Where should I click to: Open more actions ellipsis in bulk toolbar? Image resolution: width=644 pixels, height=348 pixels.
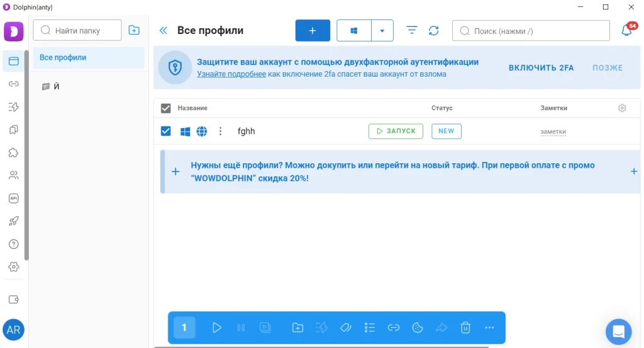point(489,327)
